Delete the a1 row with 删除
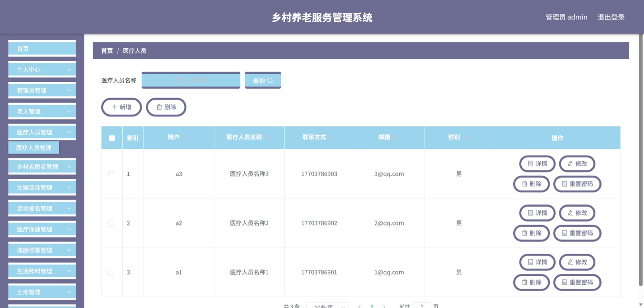This screenshot has height=308, width=644. [531, 282]
